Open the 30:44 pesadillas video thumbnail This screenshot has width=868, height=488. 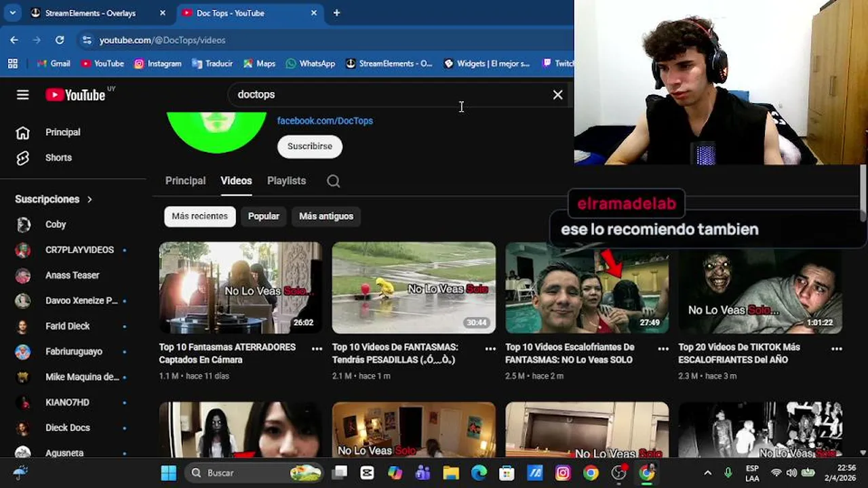(414, 288)
